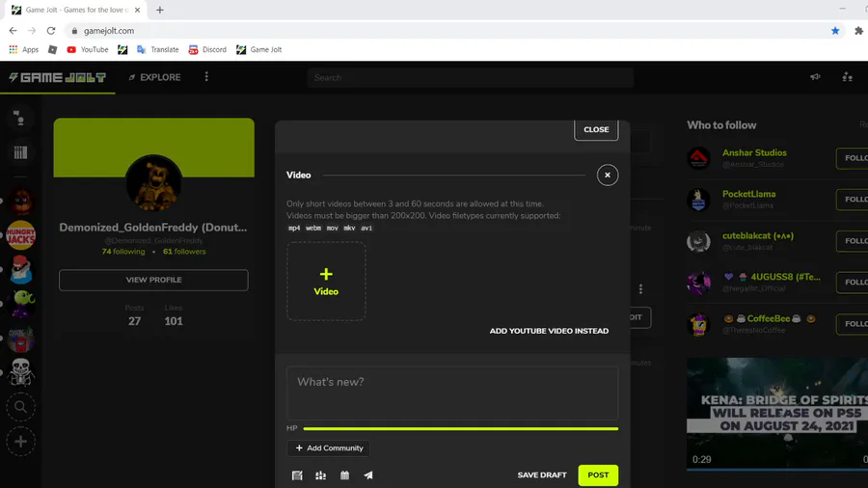Click the CLOSE button on post dialog
868x488 pixels.
[596, 129]
